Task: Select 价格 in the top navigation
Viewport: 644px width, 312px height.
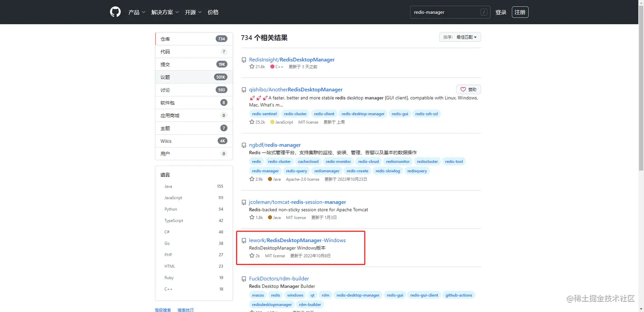Action: point(213,12)
